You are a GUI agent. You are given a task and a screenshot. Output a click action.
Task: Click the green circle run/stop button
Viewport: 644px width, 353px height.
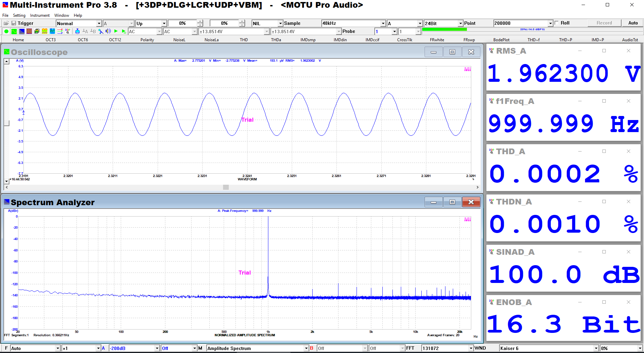click(6, 31)
